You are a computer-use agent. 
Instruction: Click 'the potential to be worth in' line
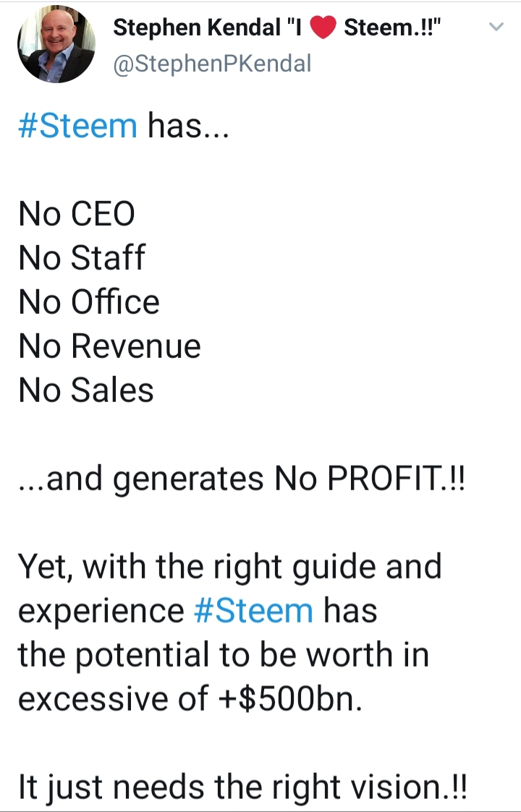click(x=224, y=655)
